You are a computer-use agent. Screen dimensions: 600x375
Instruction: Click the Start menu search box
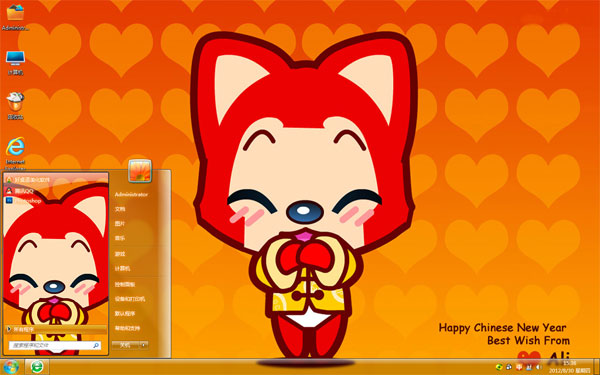(55, 346)
